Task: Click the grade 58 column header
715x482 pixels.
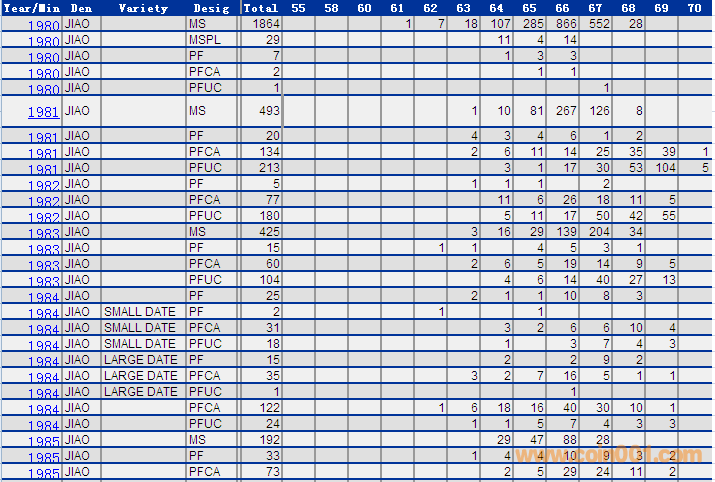Action: pos(331,8)
